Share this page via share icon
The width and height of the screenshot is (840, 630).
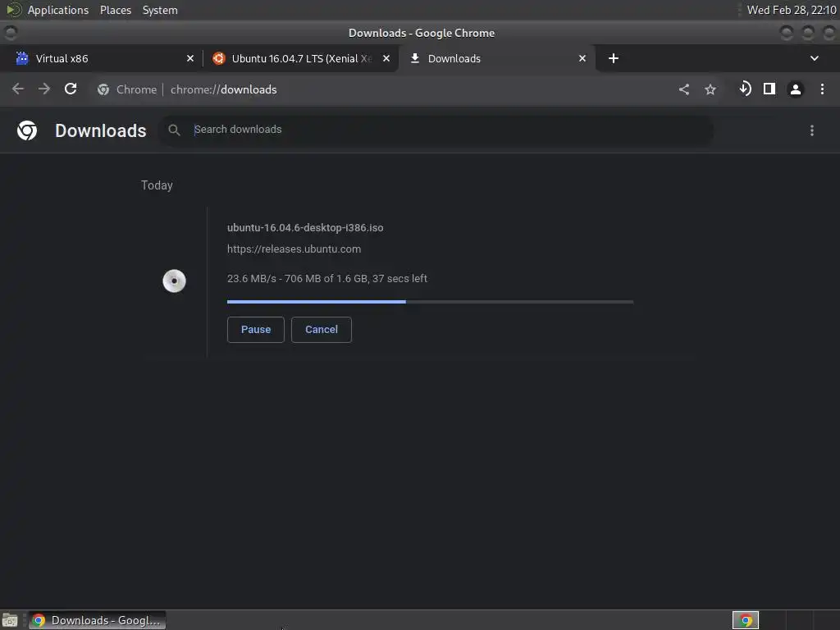684,89
